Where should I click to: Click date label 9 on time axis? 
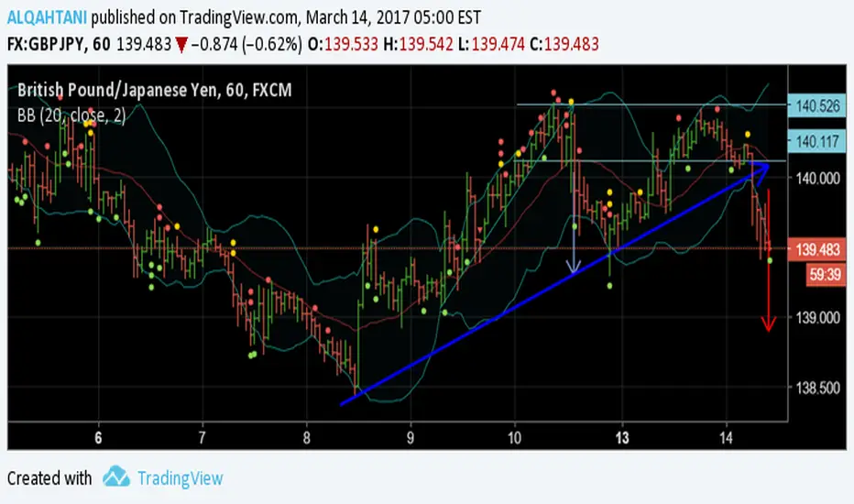coord(411,437)
